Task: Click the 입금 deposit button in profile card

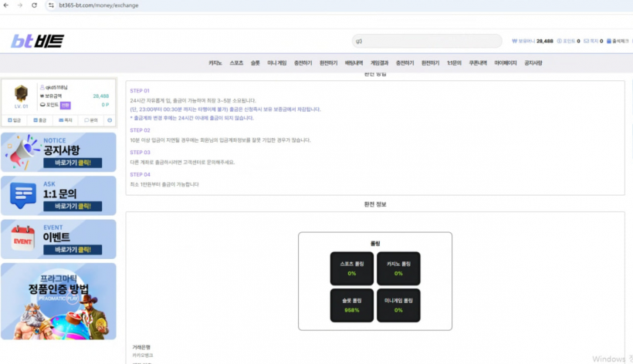Action: point(15,120)
